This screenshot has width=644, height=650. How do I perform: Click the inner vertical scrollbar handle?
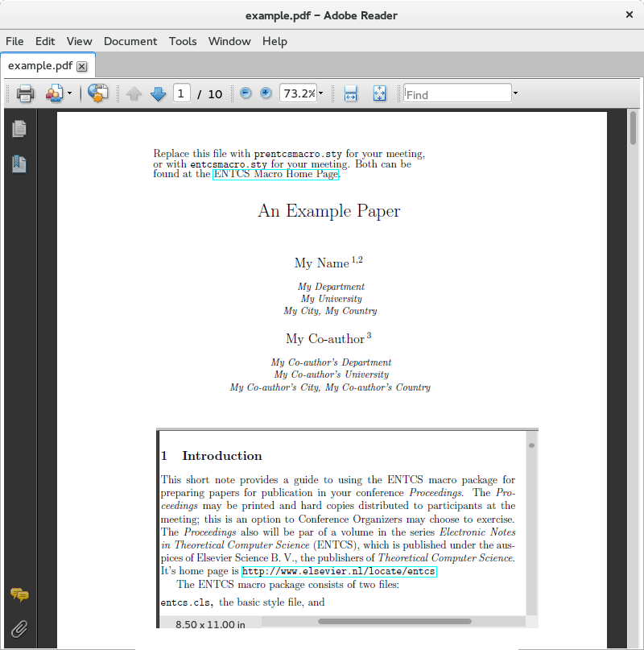pos(531,445)
